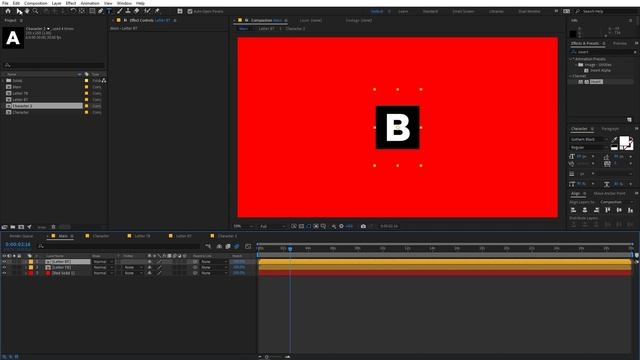
Task: Toggle frame blending switch in timeline
Action: (228, 246)
